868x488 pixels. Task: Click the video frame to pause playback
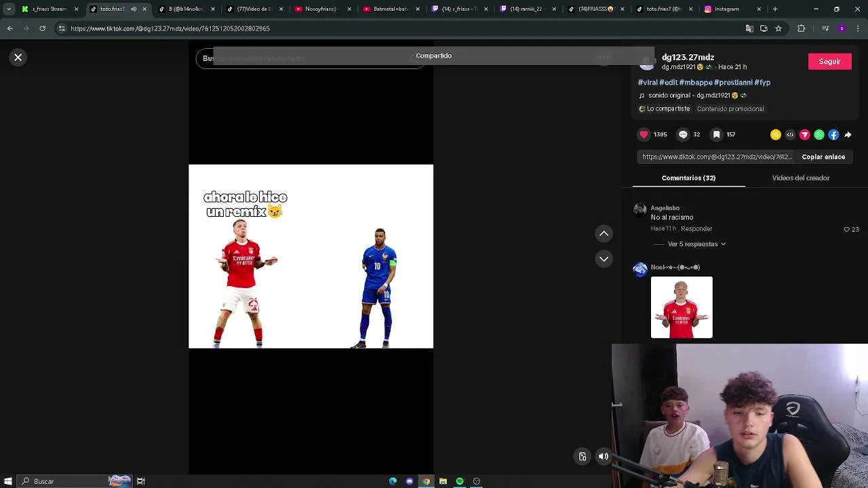[311, 256]
